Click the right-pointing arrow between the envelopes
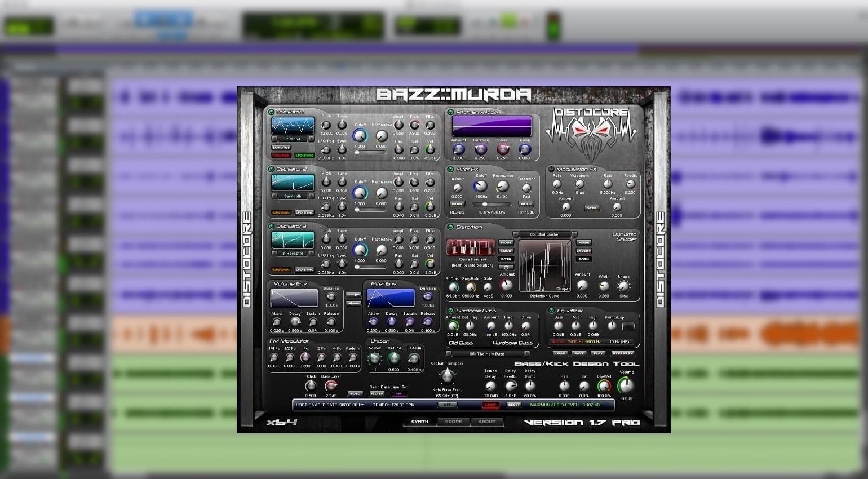868x479 pixels. click(x=353, y=295)
